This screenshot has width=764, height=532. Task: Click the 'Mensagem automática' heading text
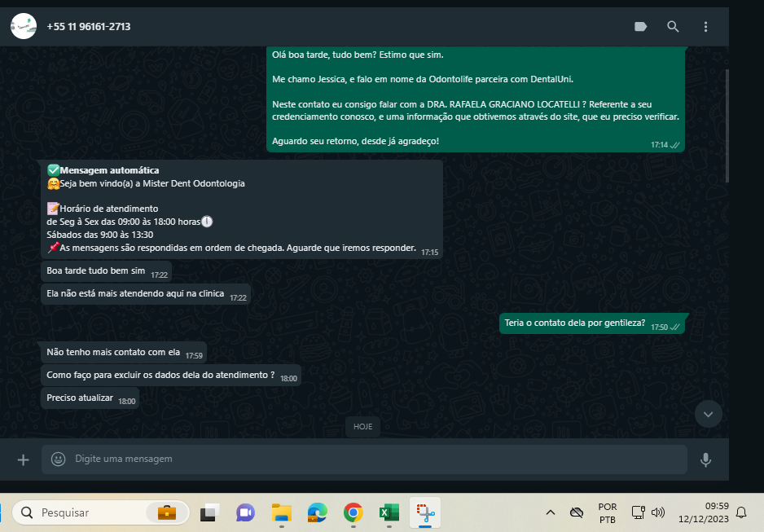pos(109,170)
